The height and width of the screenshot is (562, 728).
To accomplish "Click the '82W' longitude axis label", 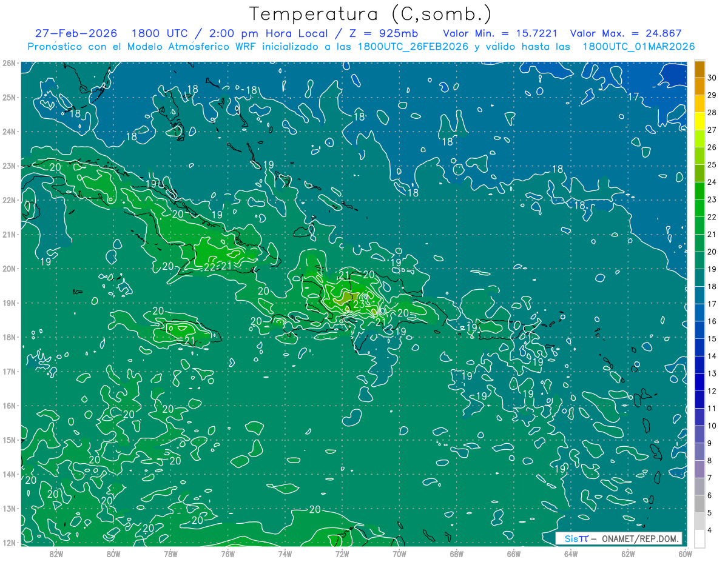I will tap(56, 554).
